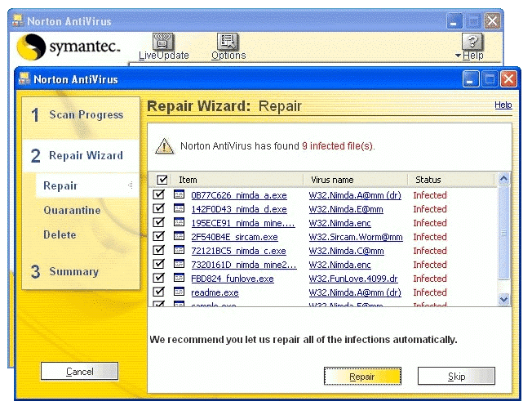Open the Options toolbar icon
This screenshot has width=532, height=406.
(x=228, y=42)
